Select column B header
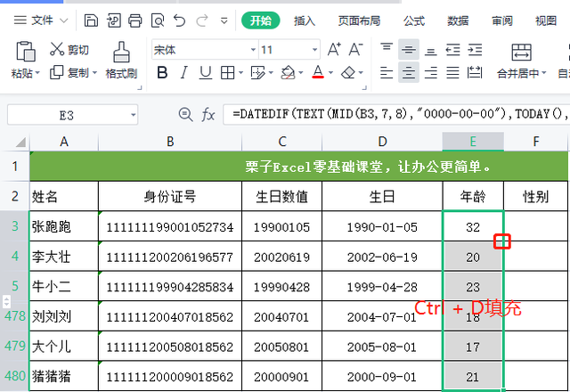This screenshot has height=392, width=570. [170, 142]
